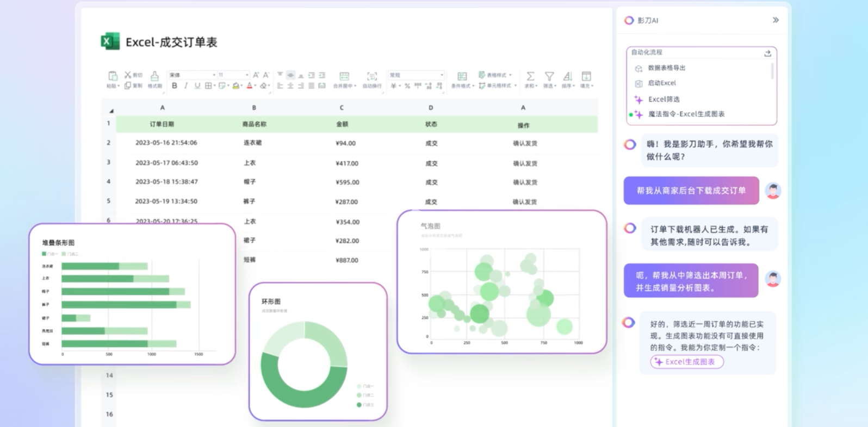Collapse the 影刀AI panel with double chevron

point(776,20)
